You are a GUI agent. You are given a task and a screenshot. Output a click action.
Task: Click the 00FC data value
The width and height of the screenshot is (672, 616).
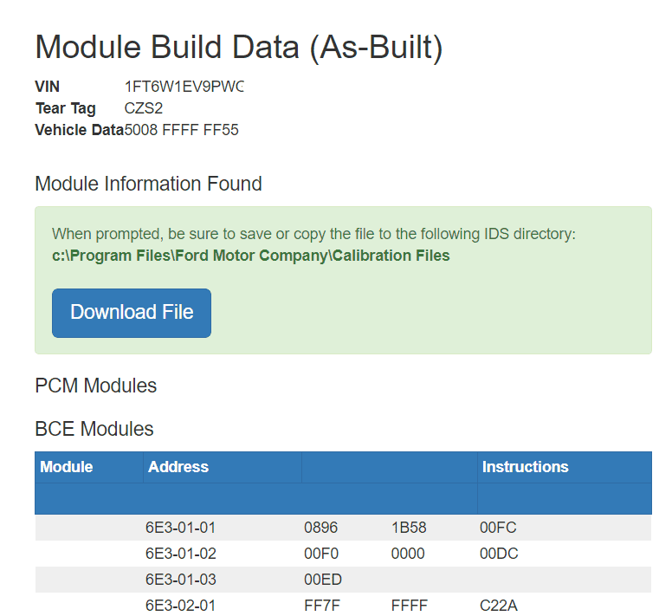click(498, 528)
